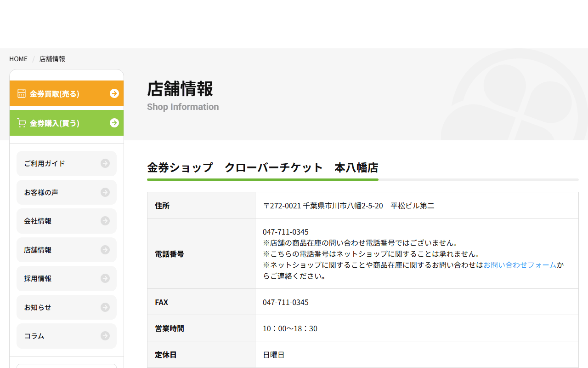Click the arrow icon beside 採用情報
Image resolution: width=588 pixels, height=368 pixels.
pyautogui.click(x=105, y=278)
